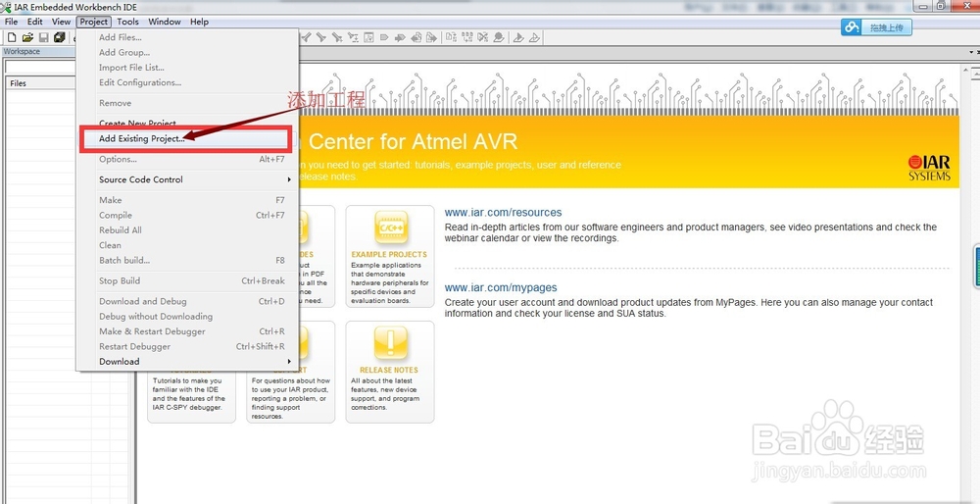The height and width of the screenshot is (504, 980).
Task: Close the open Project menu
Action: [94, 22]
